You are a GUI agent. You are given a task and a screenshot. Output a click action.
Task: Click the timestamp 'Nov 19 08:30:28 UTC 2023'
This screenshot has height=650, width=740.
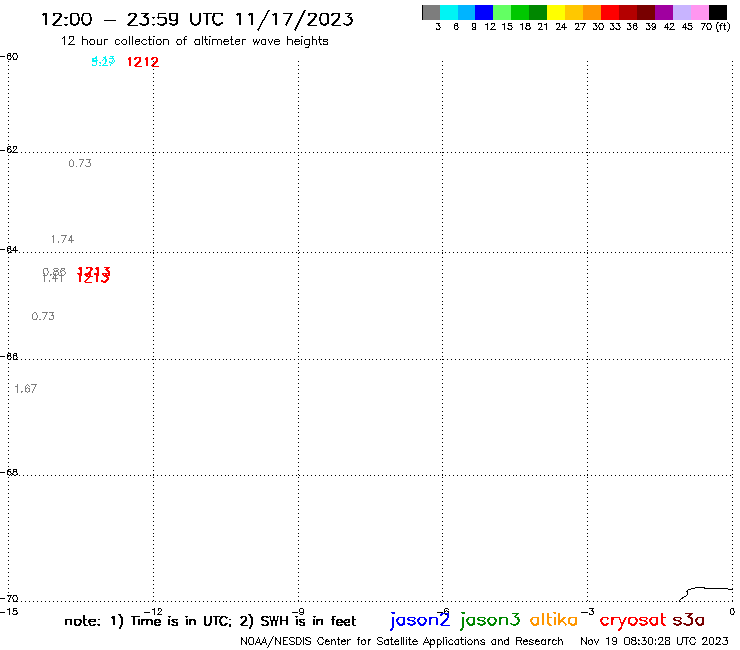coord(654,641)
